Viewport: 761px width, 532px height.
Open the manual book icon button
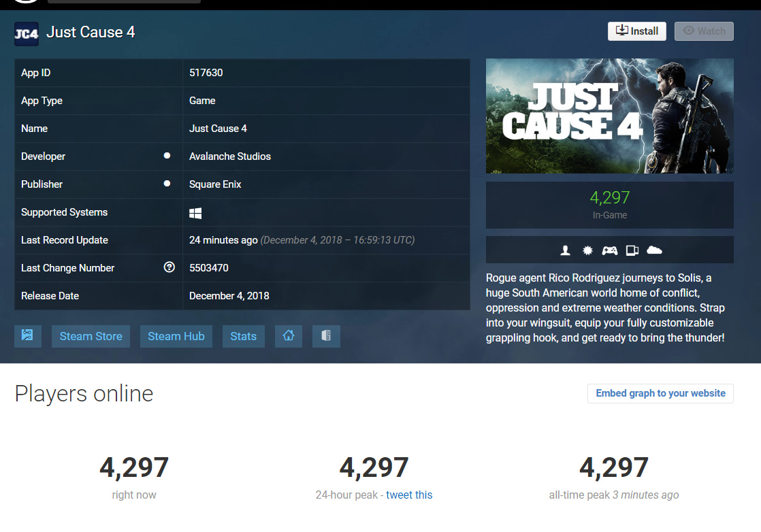326,336
